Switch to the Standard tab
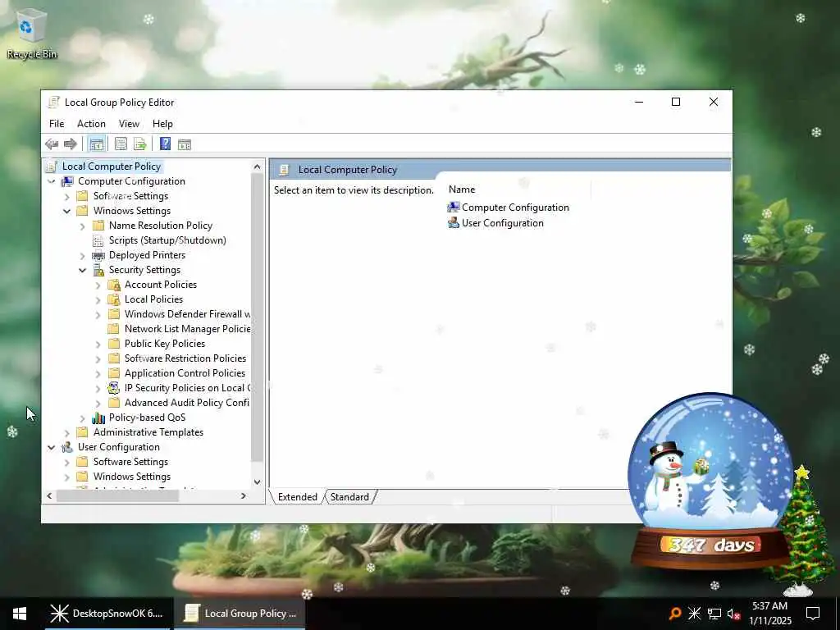Screen dimensions: 840x630 pos(349,497)
